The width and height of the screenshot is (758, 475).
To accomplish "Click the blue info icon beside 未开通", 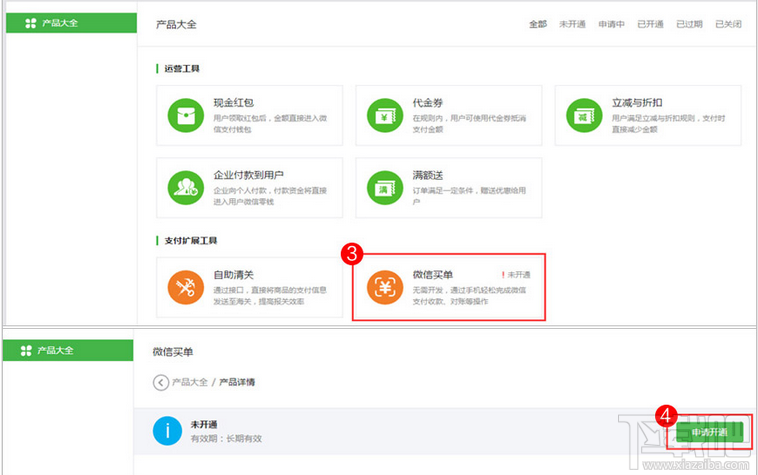I will (x=167, y=431).
